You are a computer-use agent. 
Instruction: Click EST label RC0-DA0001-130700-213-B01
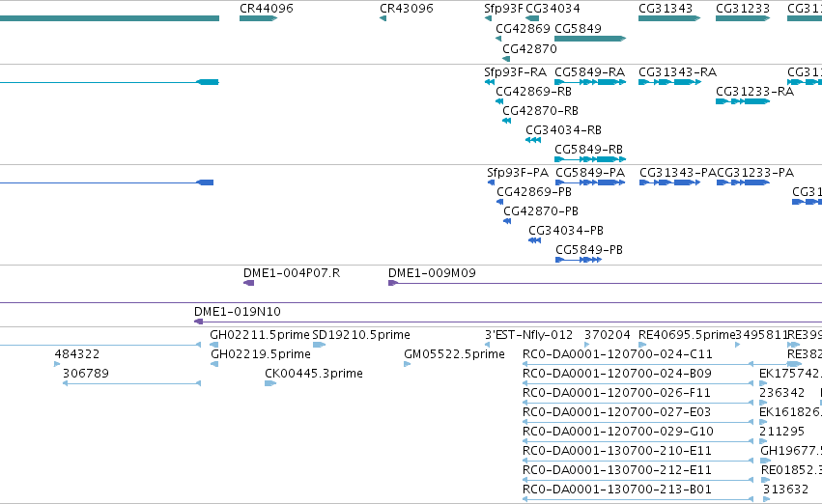click(x=617, y=490)
